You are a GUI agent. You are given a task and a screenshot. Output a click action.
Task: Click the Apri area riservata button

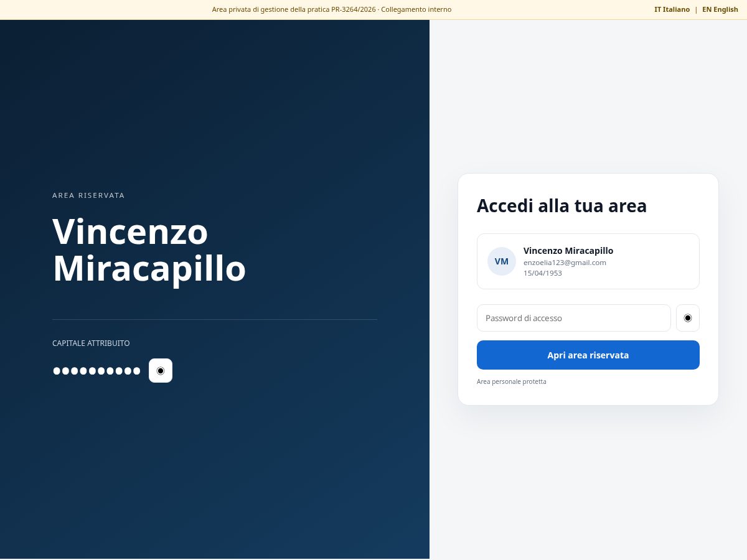588,355
